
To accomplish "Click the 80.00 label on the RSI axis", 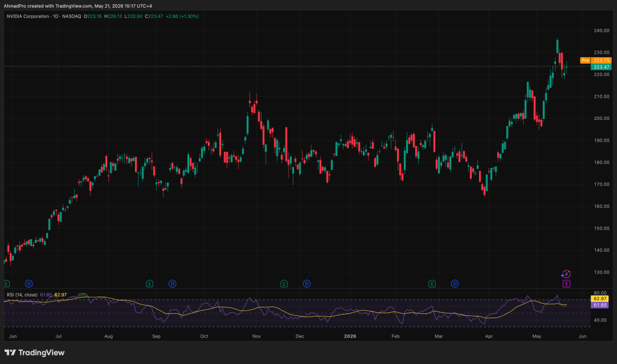I will coord(600,293).
